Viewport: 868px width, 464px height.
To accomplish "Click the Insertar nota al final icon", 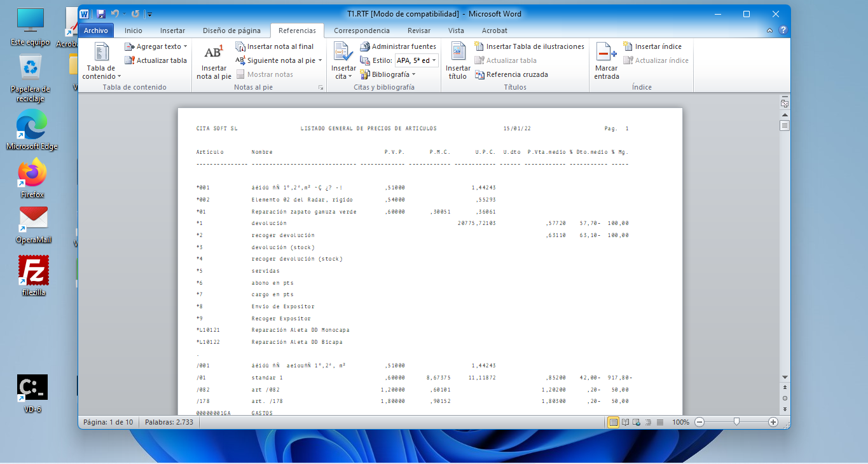I will click(x=240, y=46).
